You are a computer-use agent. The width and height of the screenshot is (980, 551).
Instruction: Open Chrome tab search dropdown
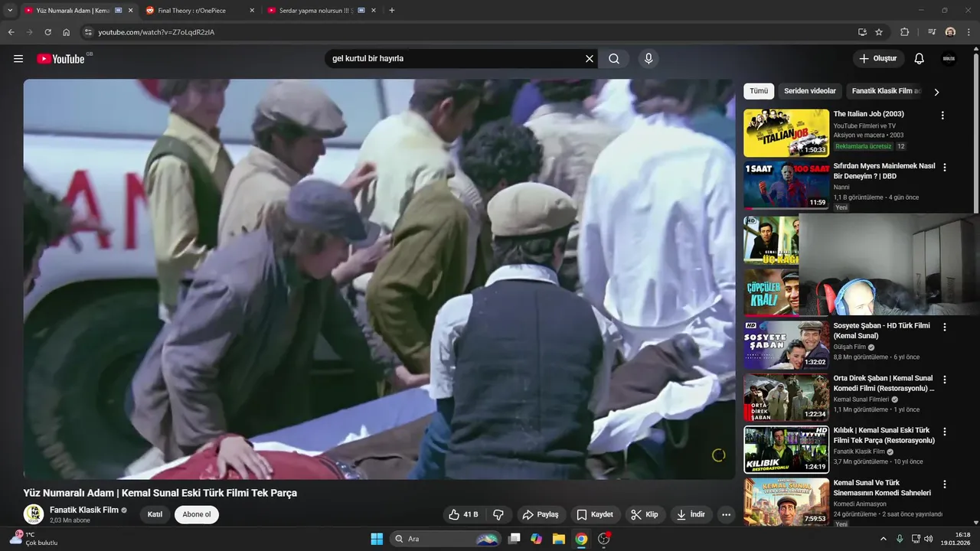click(x=10, y=10)
